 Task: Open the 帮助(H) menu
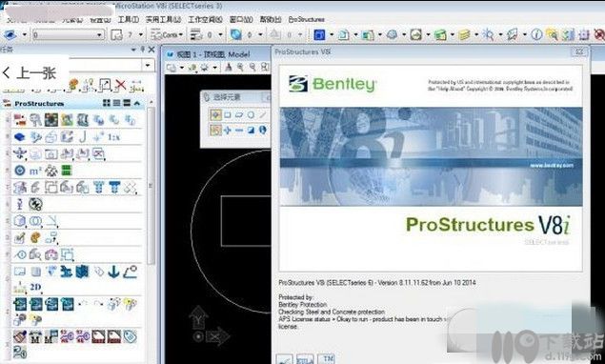(270, 19)
